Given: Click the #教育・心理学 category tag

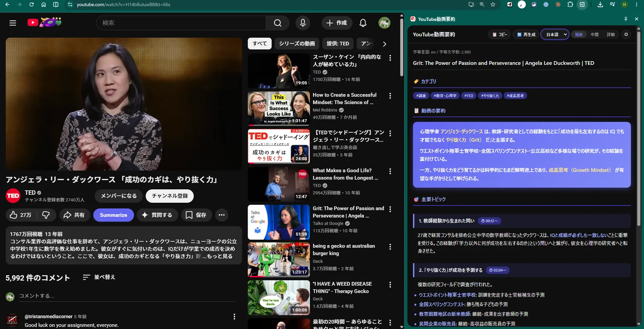Looking at the screenshot, I should (x=445, y=96).
